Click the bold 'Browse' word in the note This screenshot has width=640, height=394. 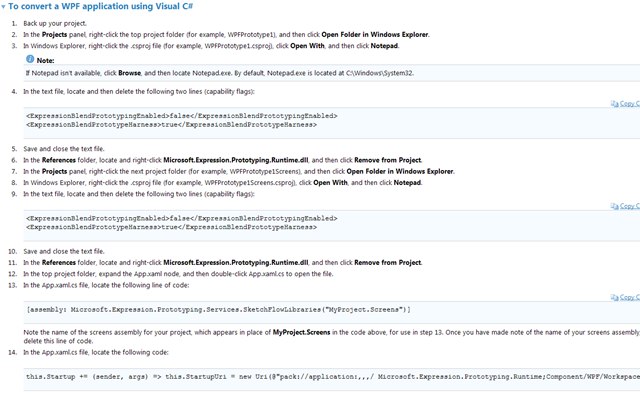tap(129, 73)
